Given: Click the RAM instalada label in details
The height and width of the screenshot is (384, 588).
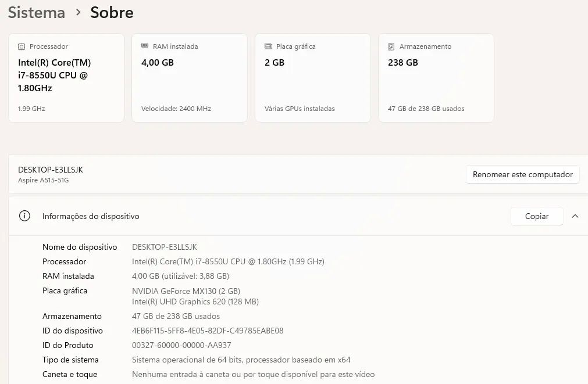Looking at the screenshot, I should click(x=68, y=276).
